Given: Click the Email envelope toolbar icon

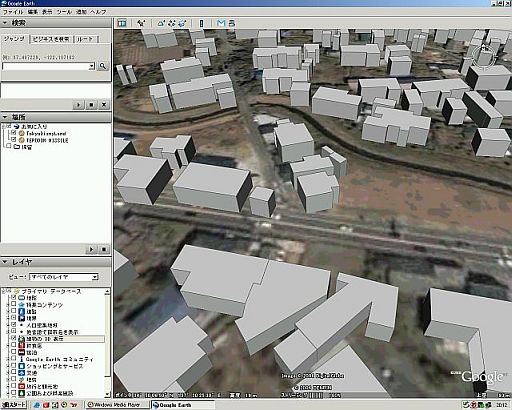Looking at the screenshot, I should [x=221, y=23].
